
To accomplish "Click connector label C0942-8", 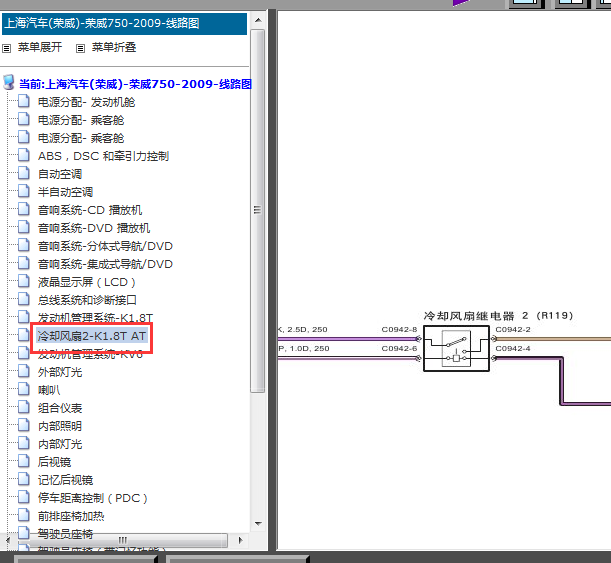I will click(399, 330).
